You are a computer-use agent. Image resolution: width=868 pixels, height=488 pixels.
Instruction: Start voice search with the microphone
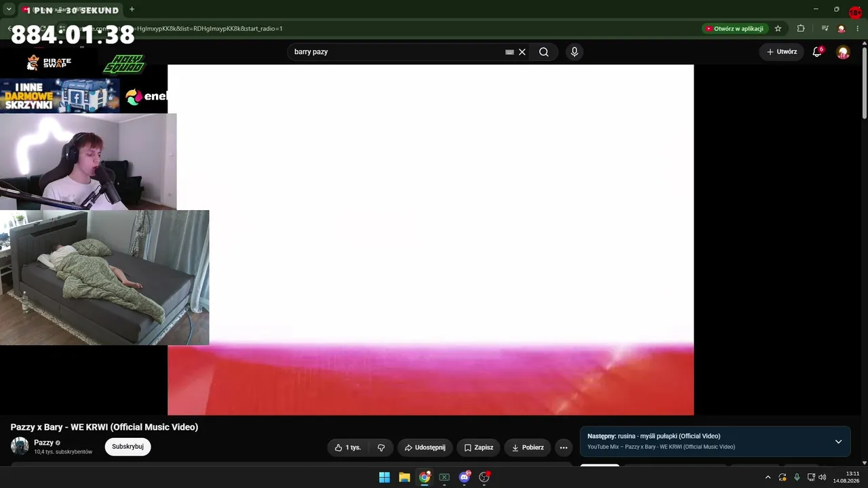[574, 52]
